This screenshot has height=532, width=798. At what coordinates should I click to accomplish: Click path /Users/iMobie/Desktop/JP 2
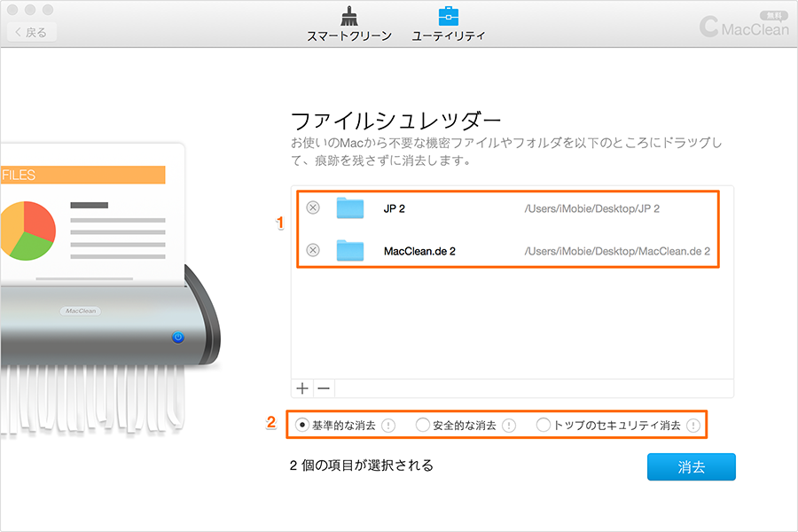[592, 208]
